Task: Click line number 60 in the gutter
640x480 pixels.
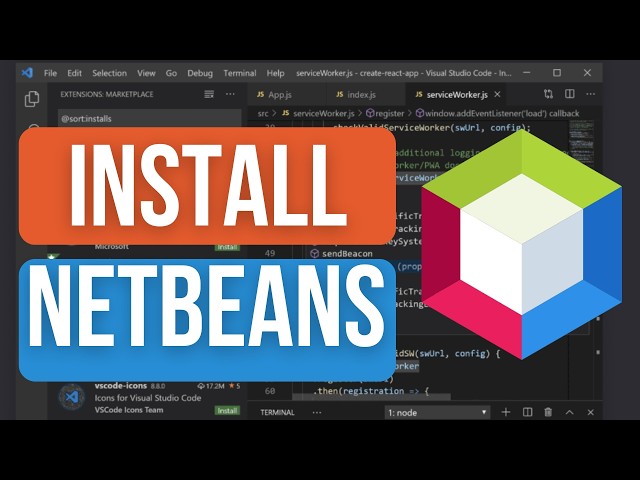Action: pos(269,391)
